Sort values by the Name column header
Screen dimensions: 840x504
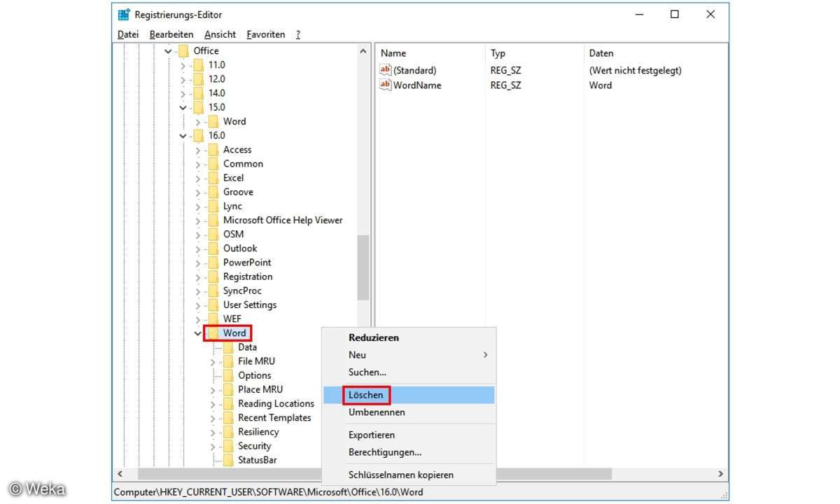coord(430,53)
